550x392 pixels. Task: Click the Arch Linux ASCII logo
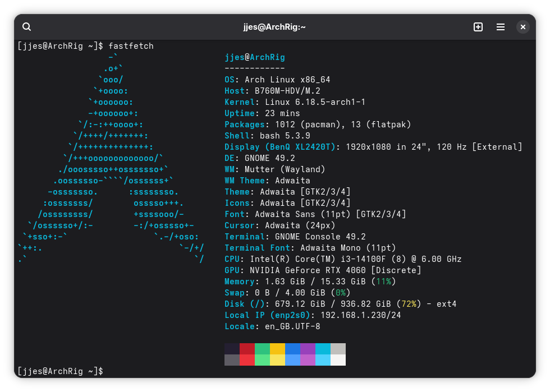[x=111, y=158]
